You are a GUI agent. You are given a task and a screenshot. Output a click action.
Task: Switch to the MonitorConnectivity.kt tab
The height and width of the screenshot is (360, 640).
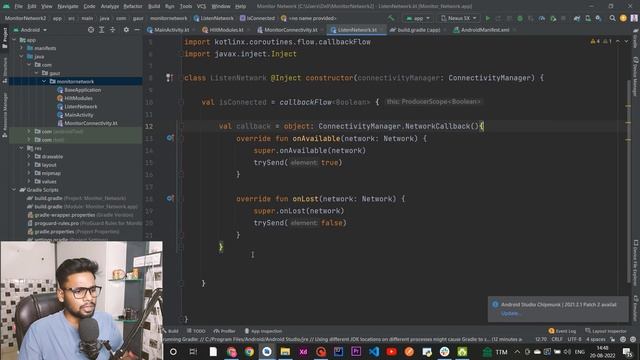coord(290,30)
